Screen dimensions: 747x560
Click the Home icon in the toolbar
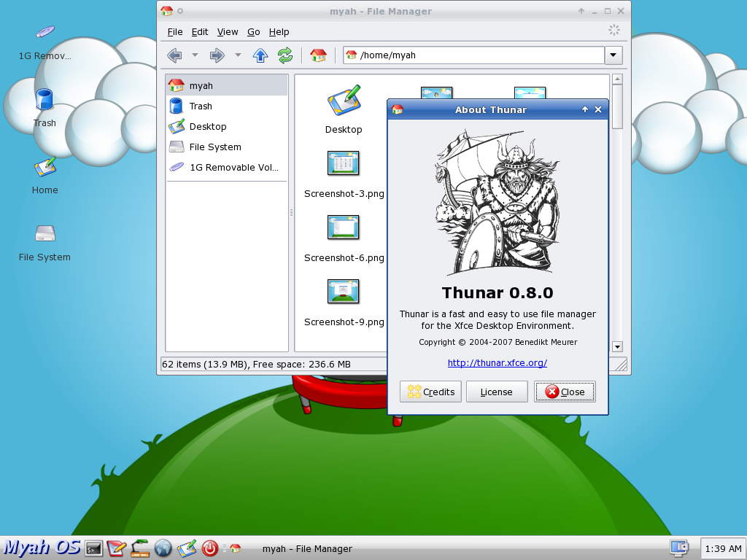[318, 55]
